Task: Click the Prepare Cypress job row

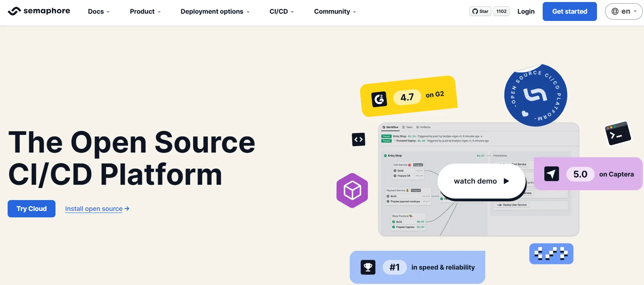Action: pyautogui.click(x=408, y=227)
